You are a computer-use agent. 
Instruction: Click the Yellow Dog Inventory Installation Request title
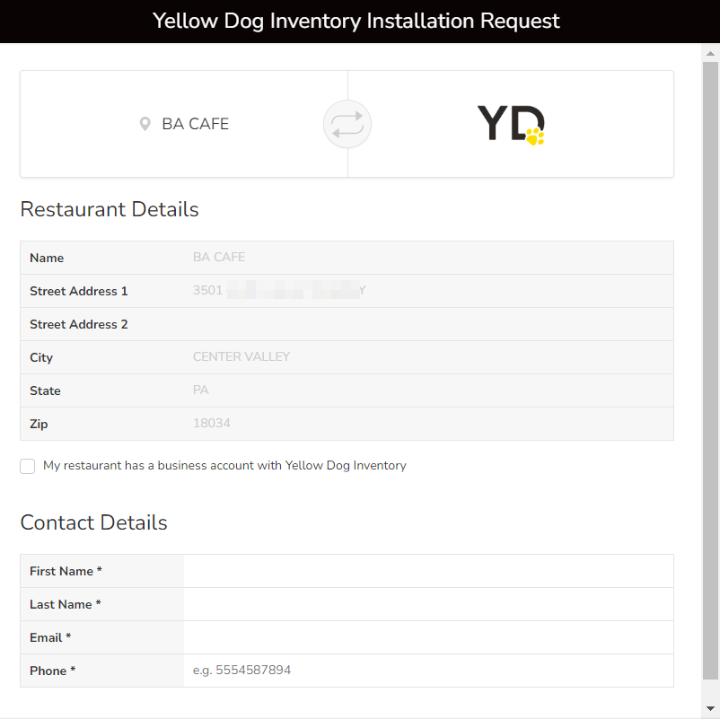pos(356,21)
